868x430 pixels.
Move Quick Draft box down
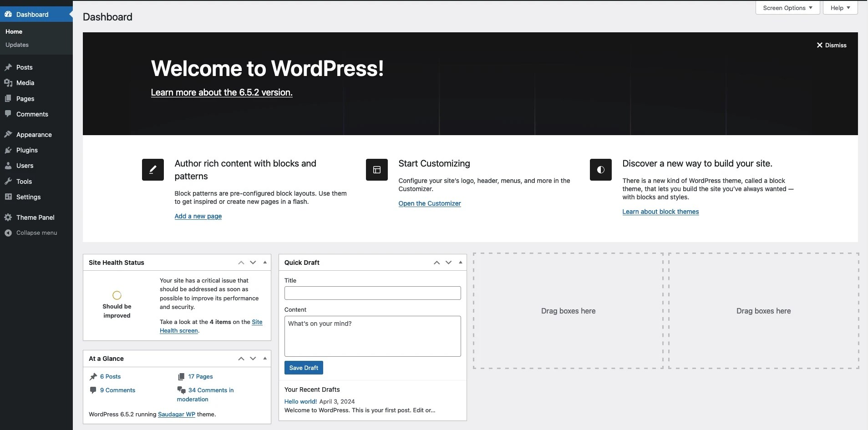[x=449, y=263]
